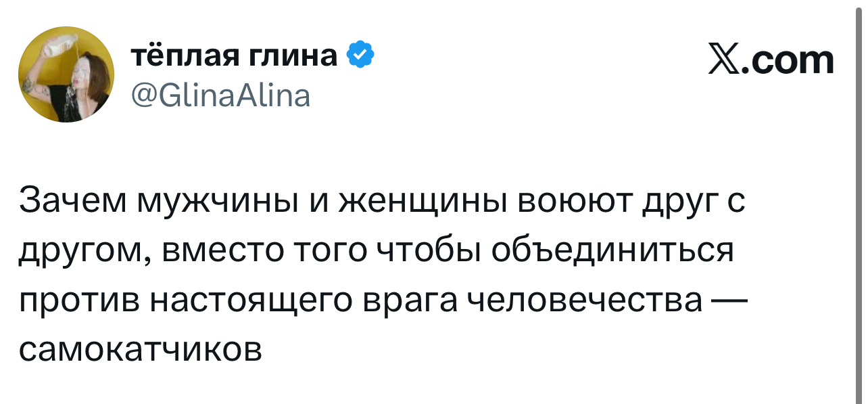Click the word вместо in the tweet
The image size is (868, 404).
coord(219,252)
